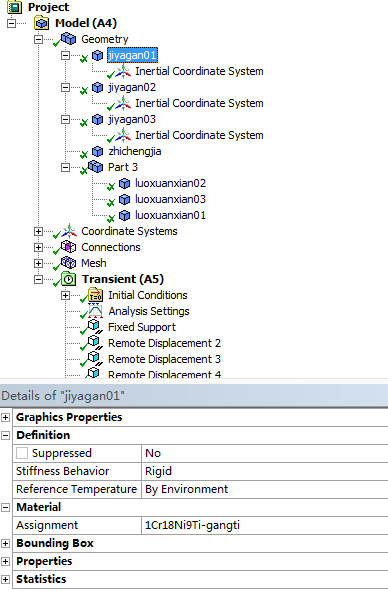Expand the Initial Conditions node
The height and width of the screenshot is (592, 388).
click(65, 295)
